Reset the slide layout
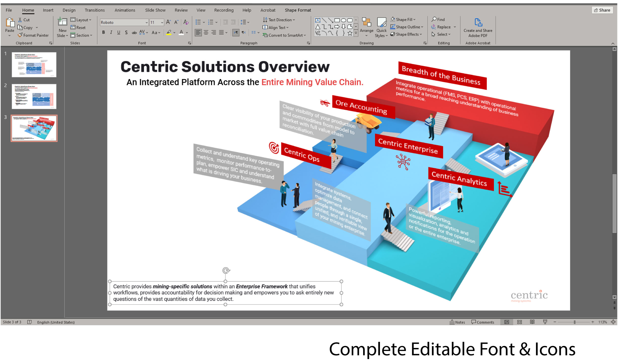This screenshot has height=364, width=618. point(78,27)
